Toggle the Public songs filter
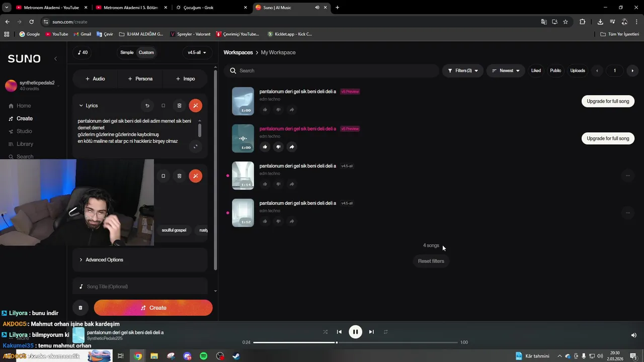 pos(555,70)
